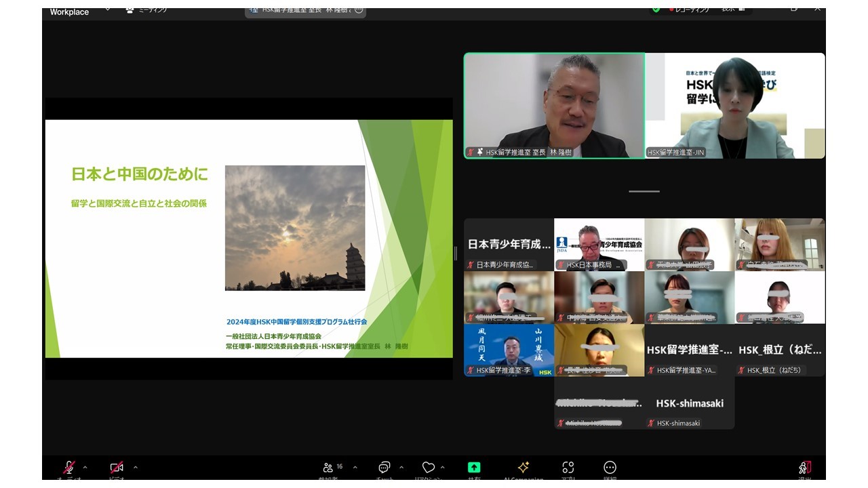
Task: Open the Workplace dropdown at top left
Action: (x=107, y=11)
